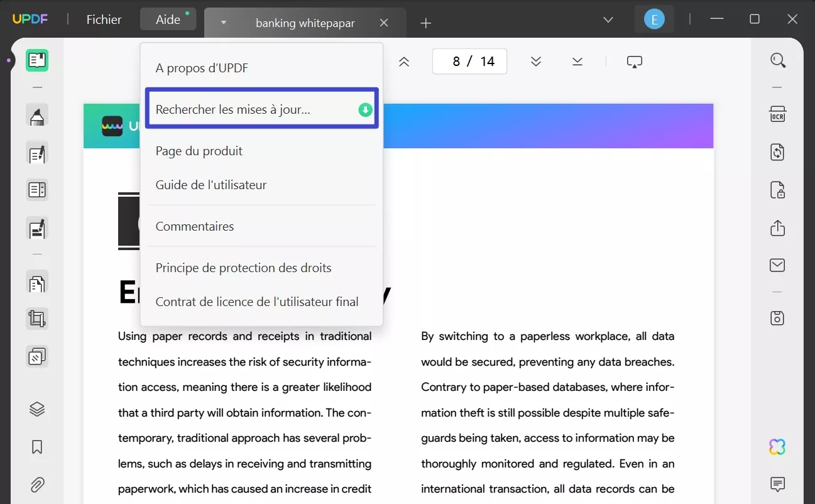The image size is (815, 504).
Task: Jump to the last page
Action: (x=577, y=62)
